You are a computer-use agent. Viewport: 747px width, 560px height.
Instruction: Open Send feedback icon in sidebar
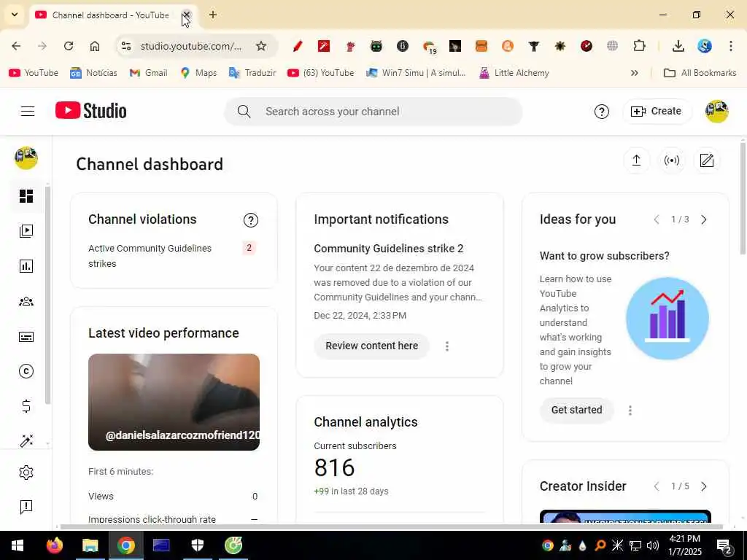pyautogui.click(x=26, y=507)
